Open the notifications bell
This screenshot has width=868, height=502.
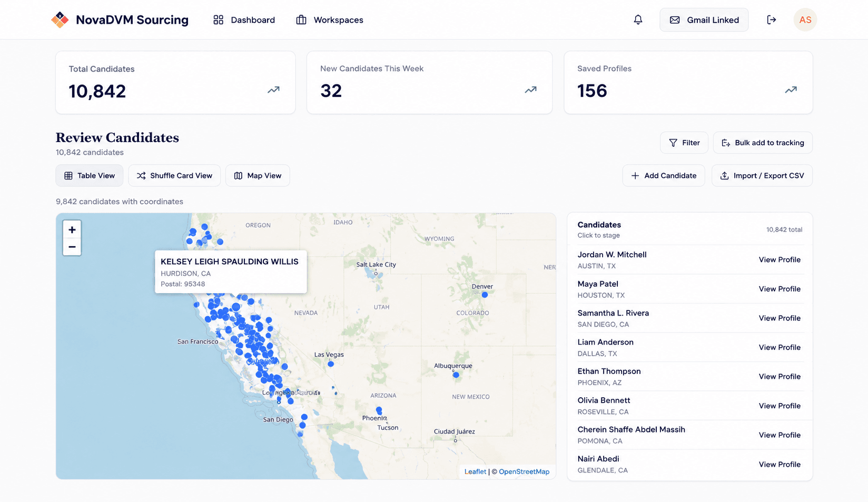638,20
